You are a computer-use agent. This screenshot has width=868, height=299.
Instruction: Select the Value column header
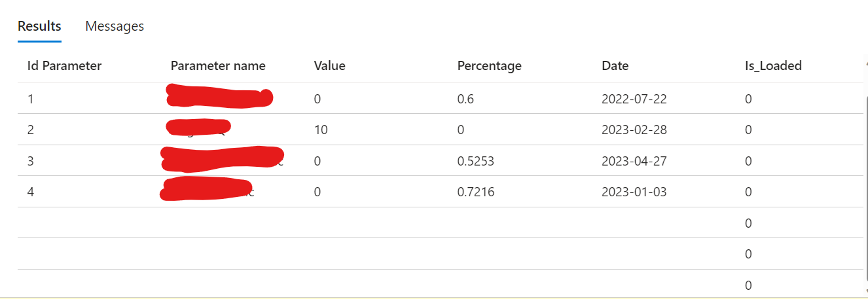(x=329, y=65)
